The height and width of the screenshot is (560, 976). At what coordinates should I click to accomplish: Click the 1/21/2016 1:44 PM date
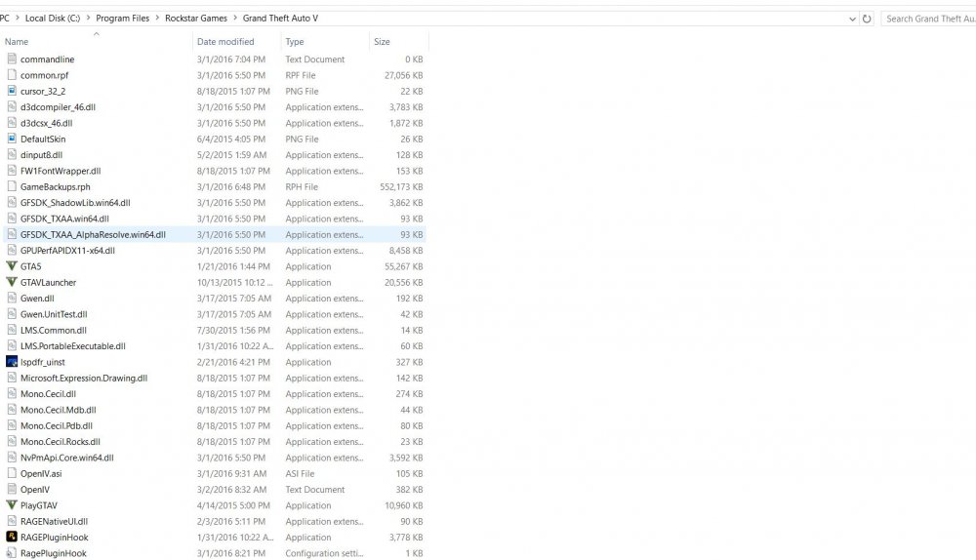233,266
